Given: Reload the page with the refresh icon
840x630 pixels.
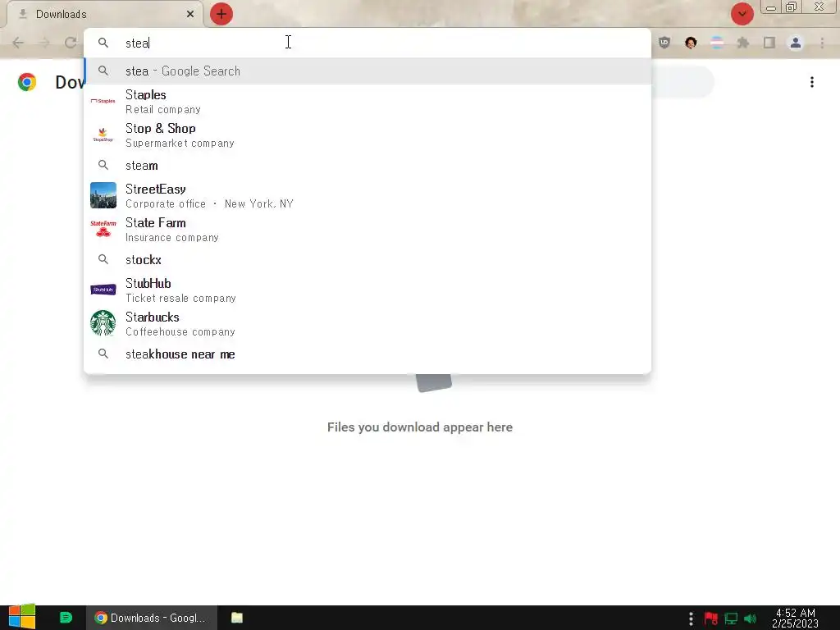Looking at the screenshot, I should 71,43.
